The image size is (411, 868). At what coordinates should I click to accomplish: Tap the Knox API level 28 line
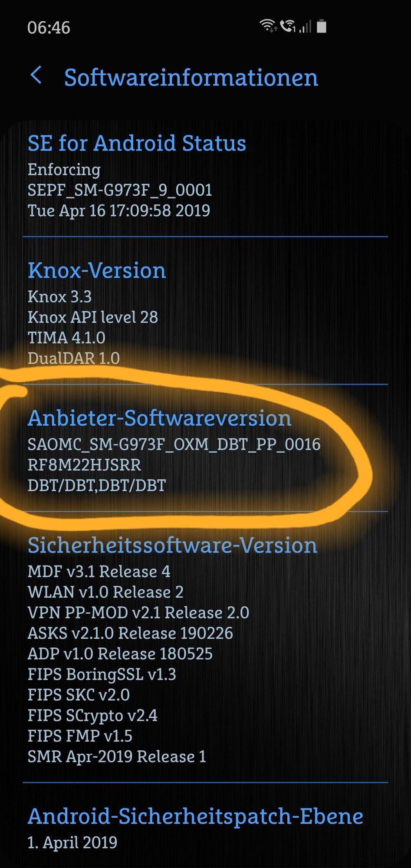93,317
